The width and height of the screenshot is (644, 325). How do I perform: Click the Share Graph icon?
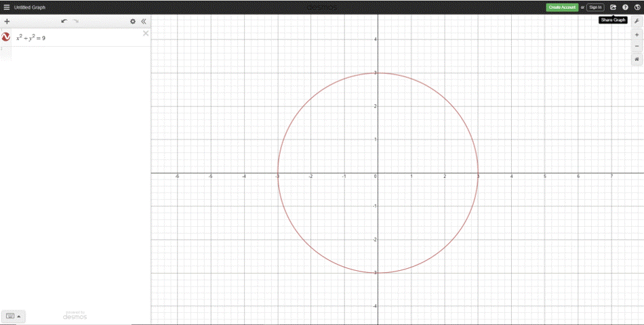click(x=613, y=7)
